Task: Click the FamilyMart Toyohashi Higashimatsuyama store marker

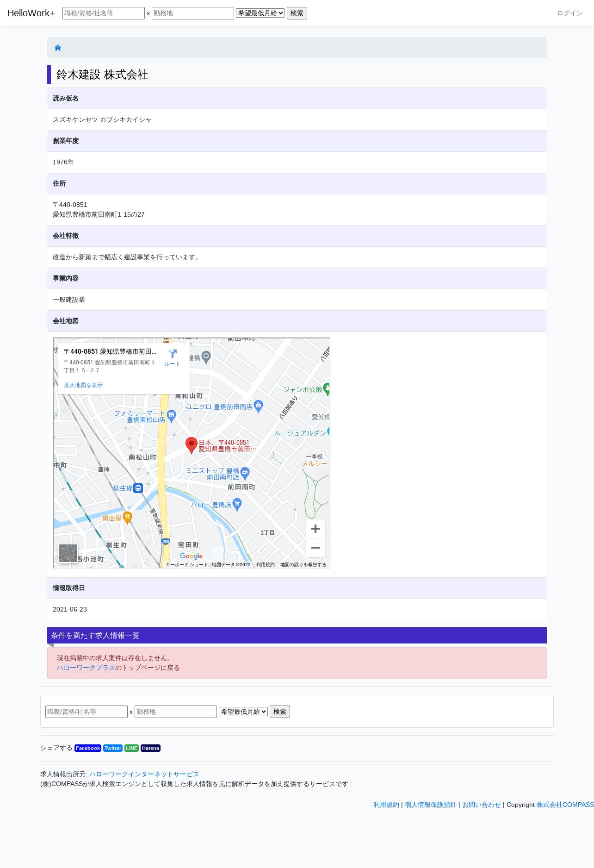Action: [x=172, y=416]
